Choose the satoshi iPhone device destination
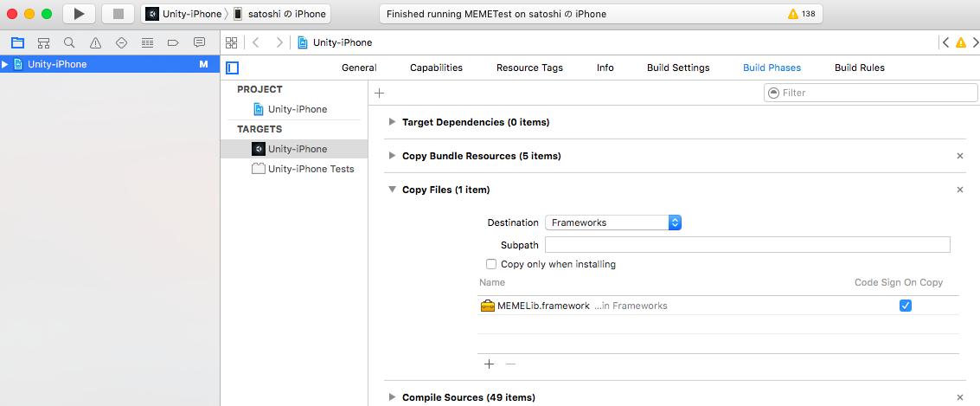Image resolution: width=980 pixels, height=406 pixels. (279, 14)
